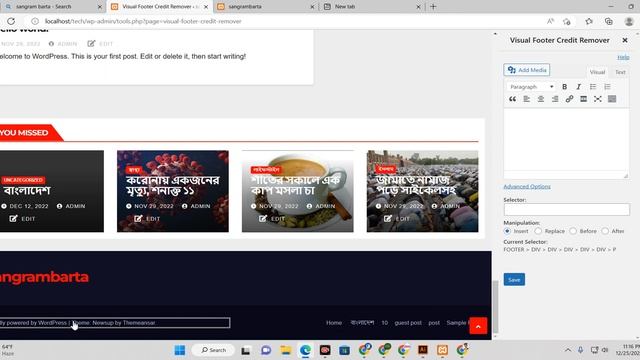Switch to the New tab browser tab
Viewport: 640px width, 360px height.
click(372, 7)
